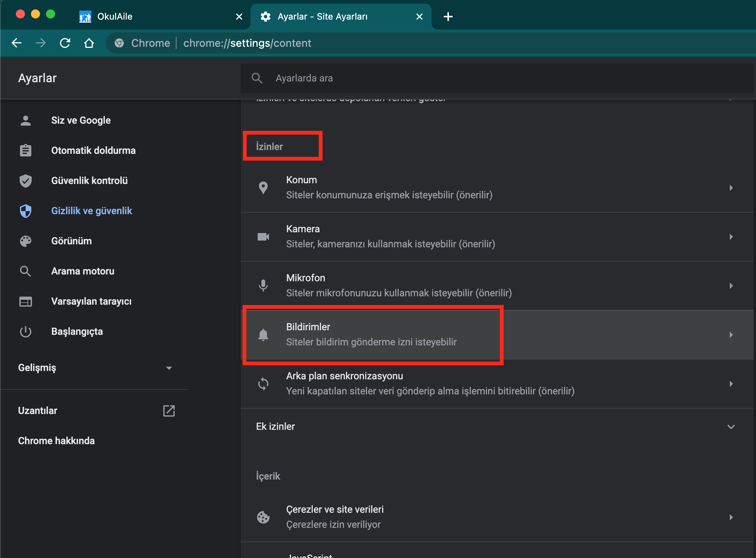The image size is (756, 558).
Task: Reload the page with the refresh icon
Action: coord(65,43)
